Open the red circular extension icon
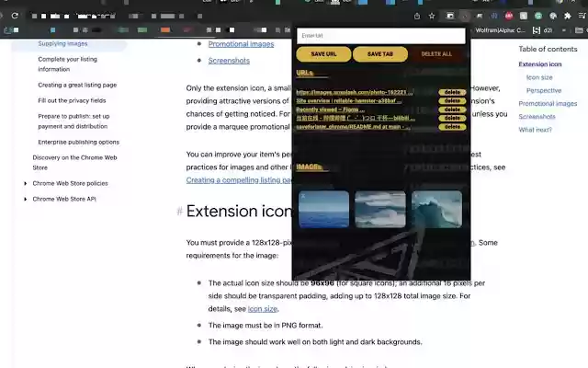Screen dimensions: 588x368 509,16
